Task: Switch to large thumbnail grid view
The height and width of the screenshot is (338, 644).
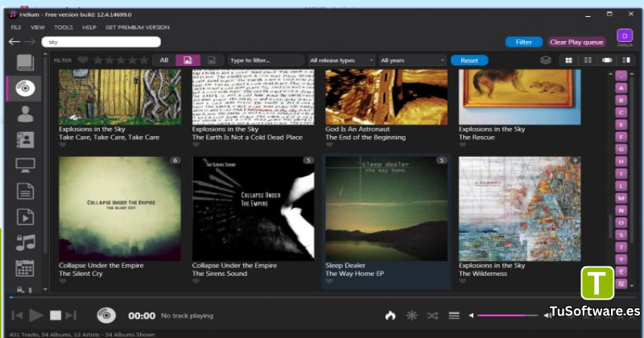Action: 568,60
